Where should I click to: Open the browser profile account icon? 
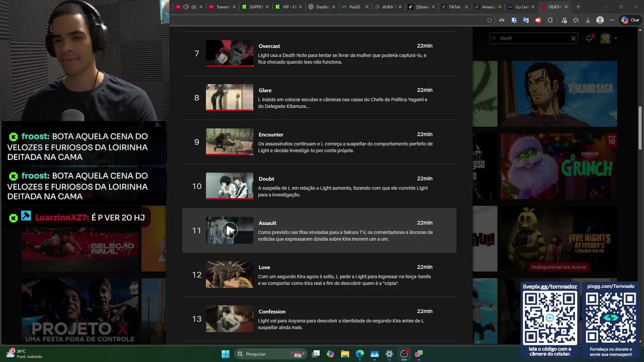[600, 20]
